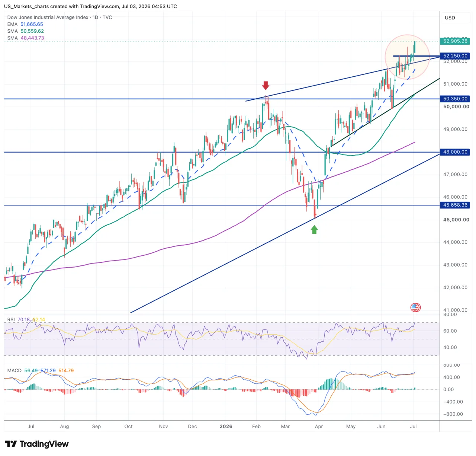
Task: Click the MACD axis value −800.00
Action: pos(453,414)
